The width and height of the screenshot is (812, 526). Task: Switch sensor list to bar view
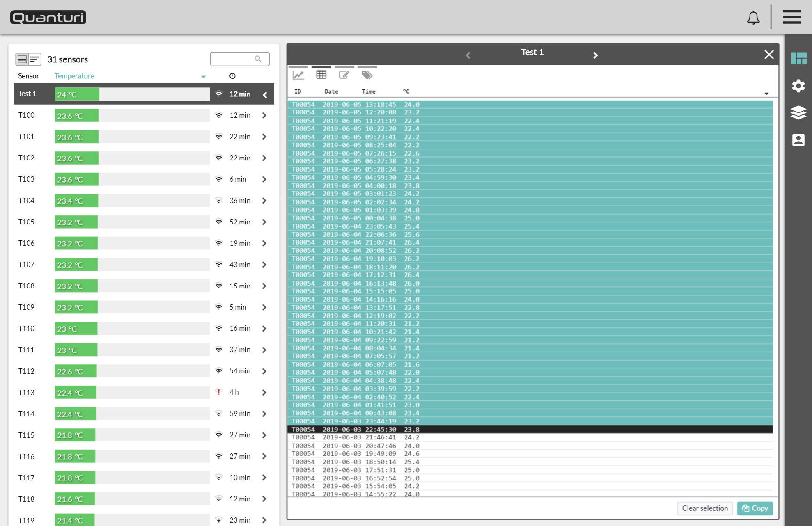point(34,59)
